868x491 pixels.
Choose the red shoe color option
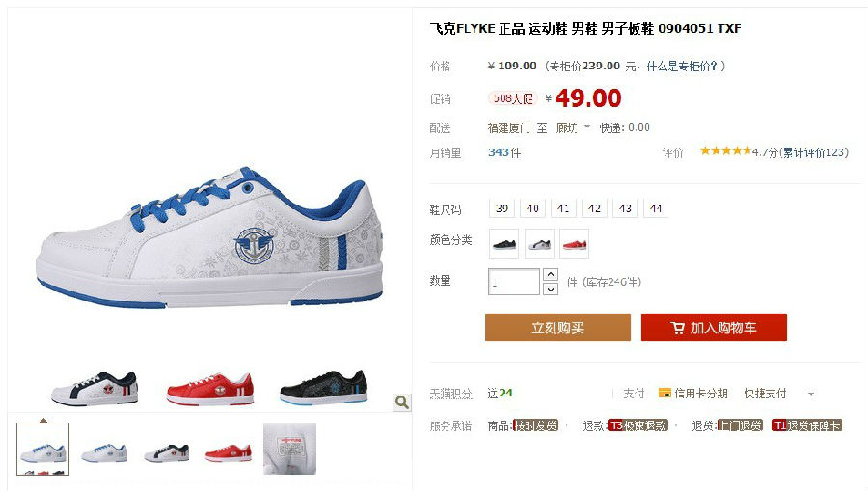pyautogui.click(x=575, y=243)
